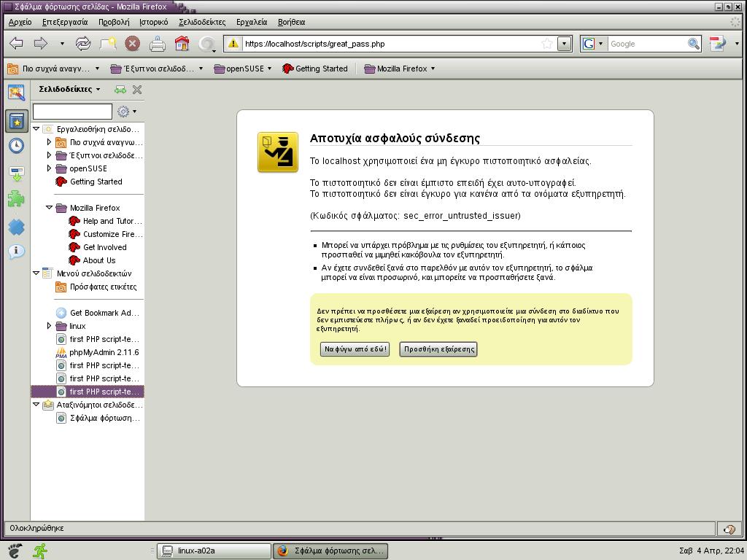The image size is (747, 560).
Task: Open the URL bar history dropdown
Action: pos(564,44)
